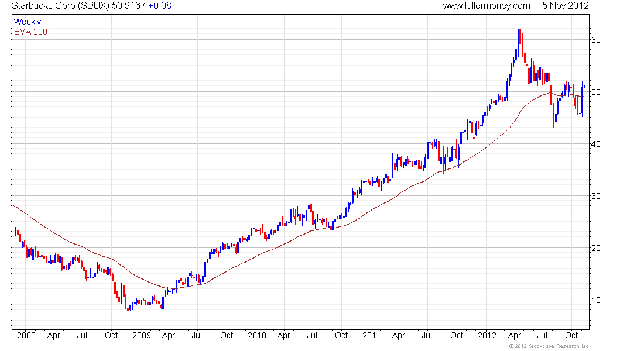Click the 2011 year label on time axis

[371, 335]
